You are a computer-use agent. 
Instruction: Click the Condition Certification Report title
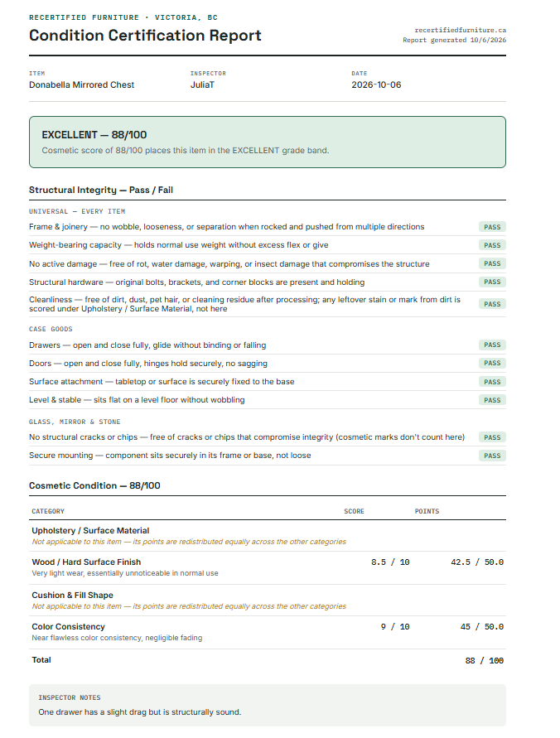pos(145,36)
